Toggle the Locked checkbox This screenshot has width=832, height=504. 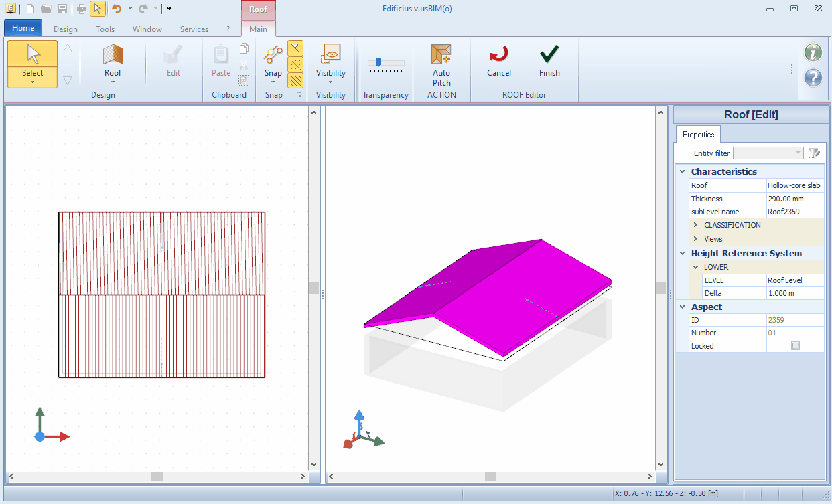click(x=795, y=346)
